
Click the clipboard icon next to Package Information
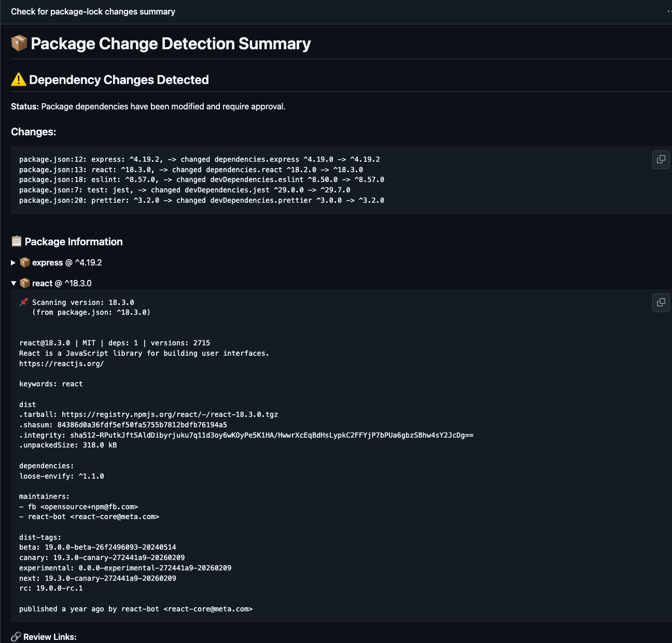(16, 241)
